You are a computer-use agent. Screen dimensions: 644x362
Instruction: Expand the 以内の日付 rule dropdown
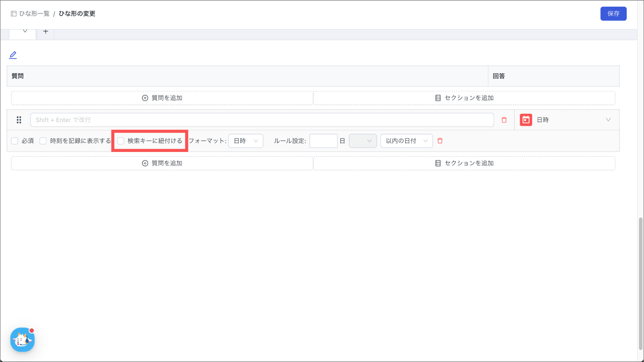click(x=406, y=141)
